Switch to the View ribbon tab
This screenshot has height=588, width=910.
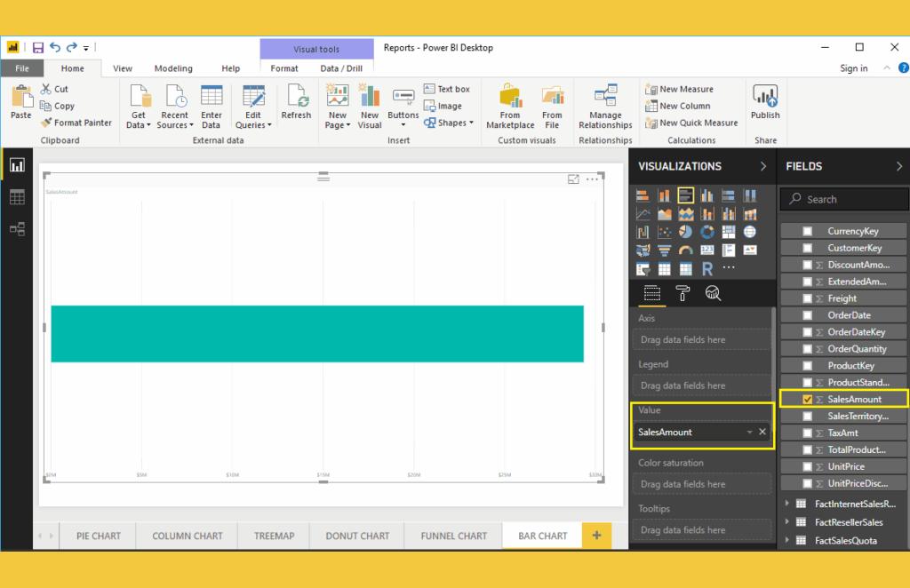123,68
